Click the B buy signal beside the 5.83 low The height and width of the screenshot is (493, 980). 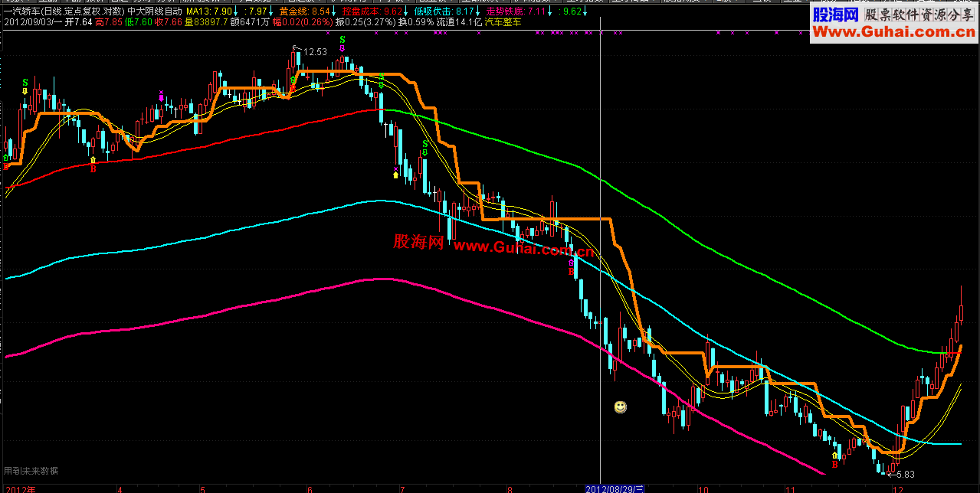pyautogui.click(x=834, y=464)
